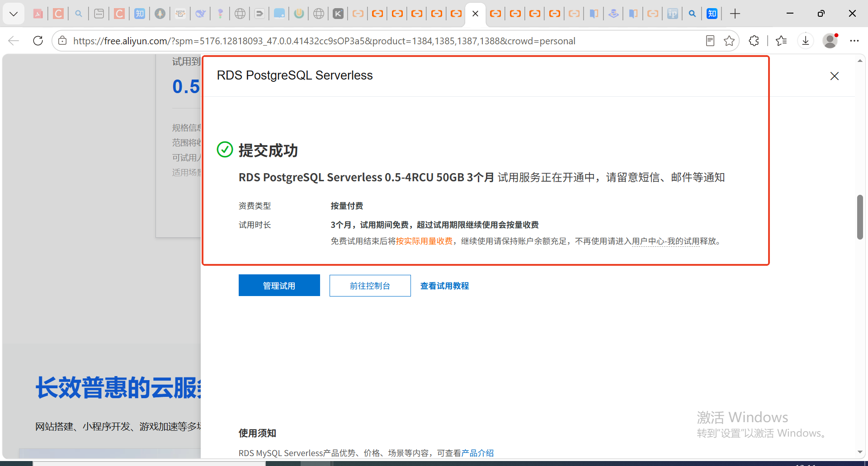The width and height of the screenshot is (868, 466).
Task: Click the page vertical scrollbar thumb
Action: [860, 217]
